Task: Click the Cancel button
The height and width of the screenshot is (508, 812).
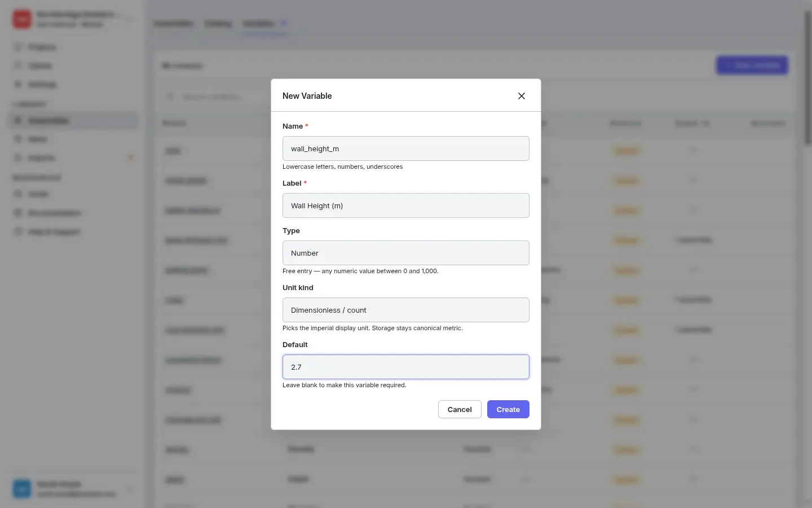Action: (460, 409)
